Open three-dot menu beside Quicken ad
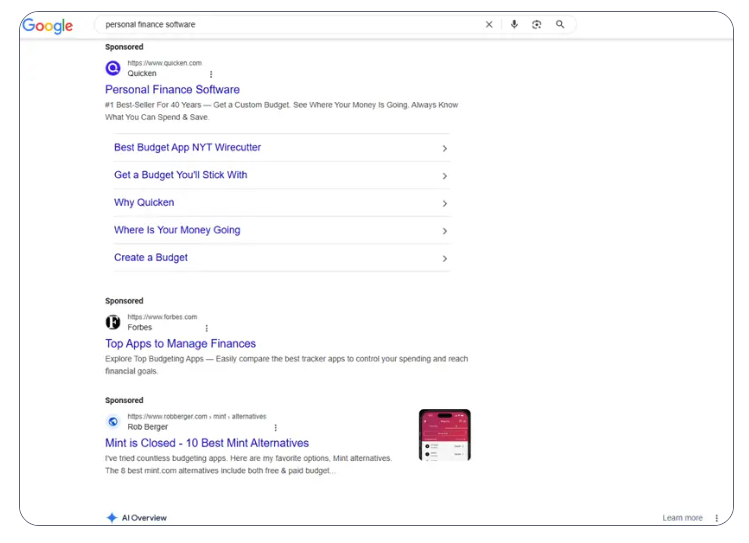Screen dimensions: 749x543 point(211,74)
